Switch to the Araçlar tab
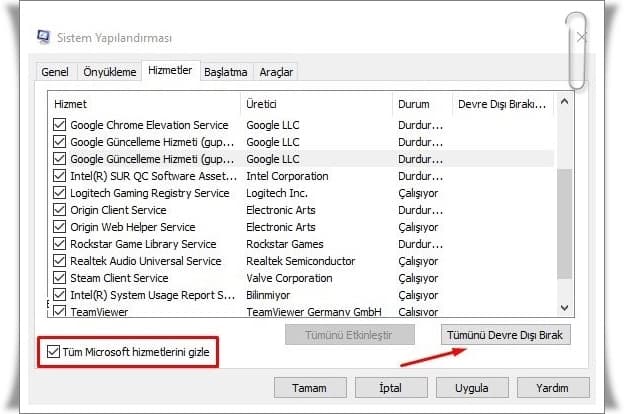This screenshot has width=624, height=414. click(x=276, y=72)
